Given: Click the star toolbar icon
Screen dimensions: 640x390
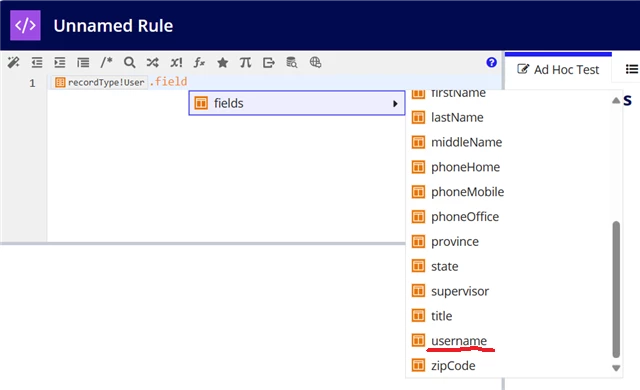Looking at the screenshot, I should pos(222,62).
